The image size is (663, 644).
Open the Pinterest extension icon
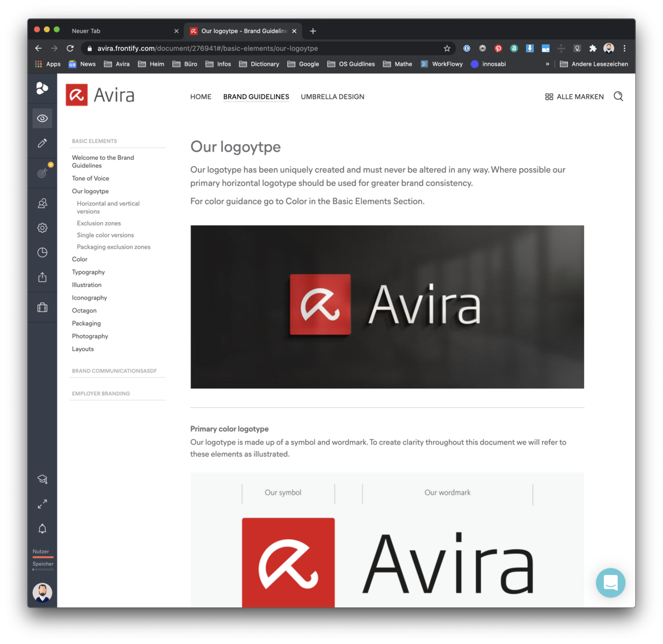click(498, 48)
